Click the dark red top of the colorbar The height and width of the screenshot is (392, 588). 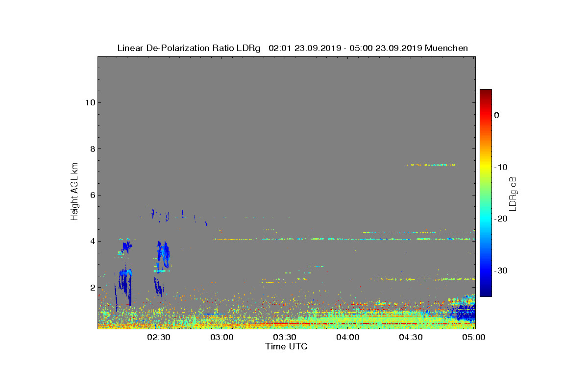(486, 93)
